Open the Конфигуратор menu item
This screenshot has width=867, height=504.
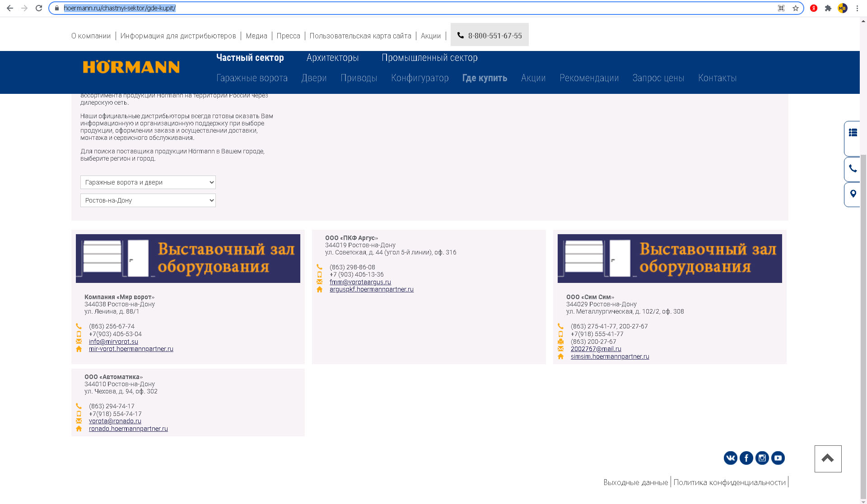point(420,78)
